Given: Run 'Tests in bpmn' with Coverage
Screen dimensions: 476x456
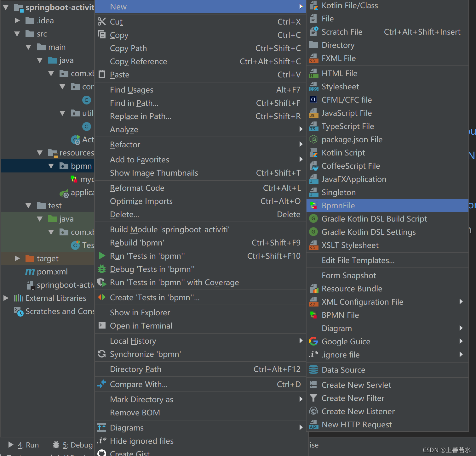Looking at the screenshot, I should pyautogui.click(x=174, y=282).
